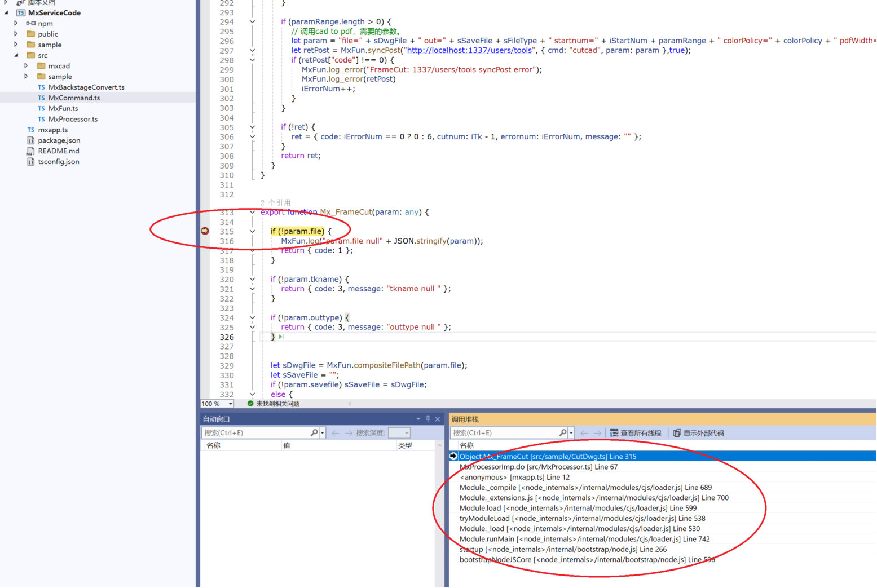This screenshot has width=877, height=588.
Task: Click the MxServiceCode project TS icon
Action: pyautogui.click(x=21, y=12)
